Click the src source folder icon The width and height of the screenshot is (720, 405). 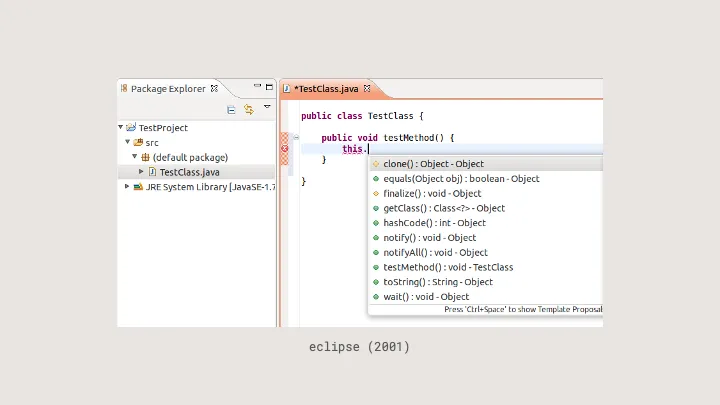tap(138, 142)
